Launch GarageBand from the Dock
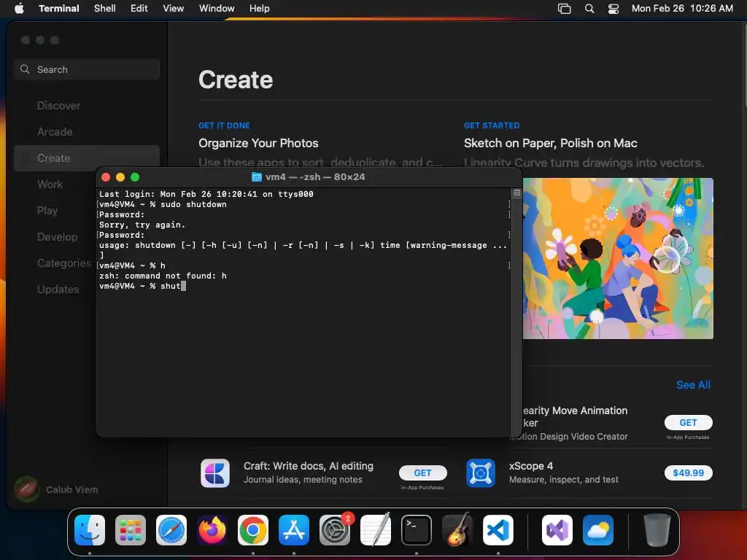Screen dimensions: 747x560 (x=457, y=530)
